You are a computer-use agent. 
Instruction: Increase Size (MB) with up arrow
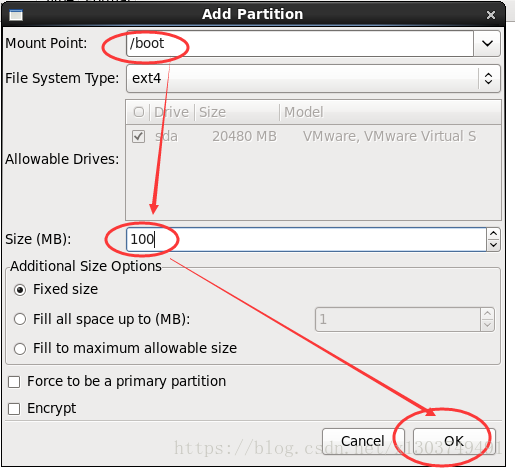[x=493, y=233]
